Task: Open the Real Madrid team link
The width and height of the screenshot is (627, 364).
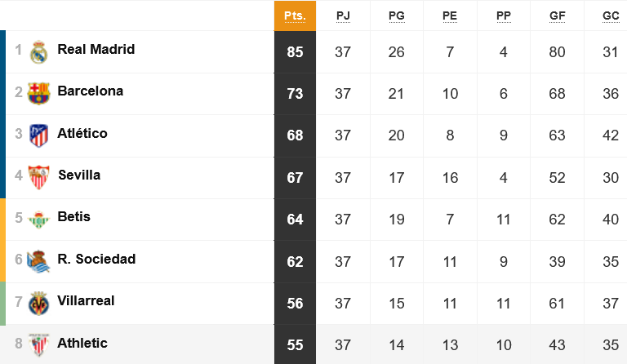Action: pos(96,49)
